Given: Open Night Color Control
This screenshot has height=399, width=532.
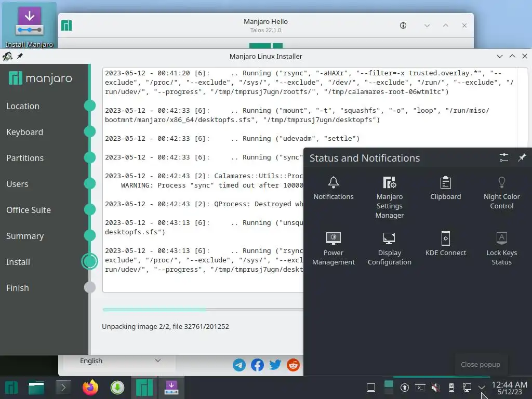Looking at the screenshot, I should 501,193.
